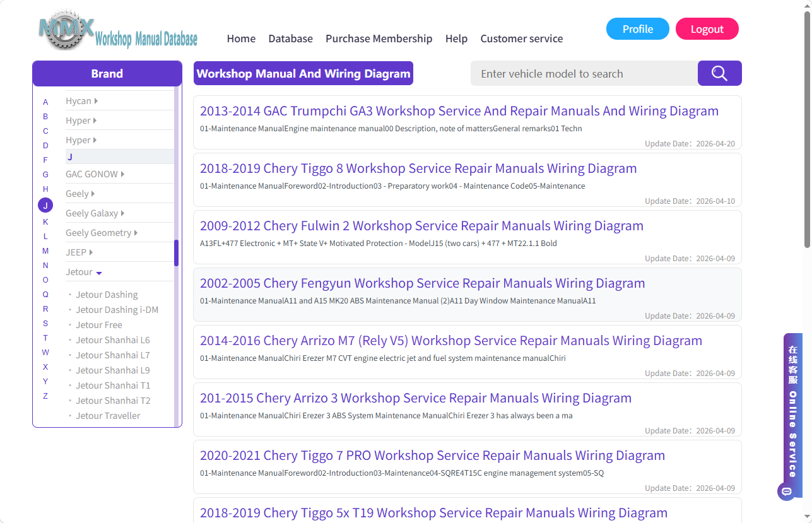Image resolution: width=812 pixels, height=523 pixels.
Task: Open 2018-2019 Chery Tiggo 5x T19 manual
Action: tap(433, 513)
